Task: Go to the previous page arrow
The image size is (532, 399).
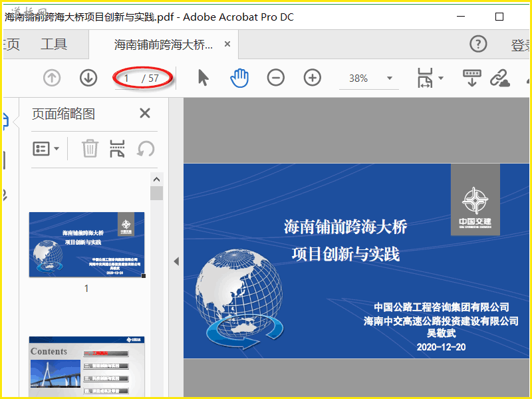Action: (x=52, y=78)
